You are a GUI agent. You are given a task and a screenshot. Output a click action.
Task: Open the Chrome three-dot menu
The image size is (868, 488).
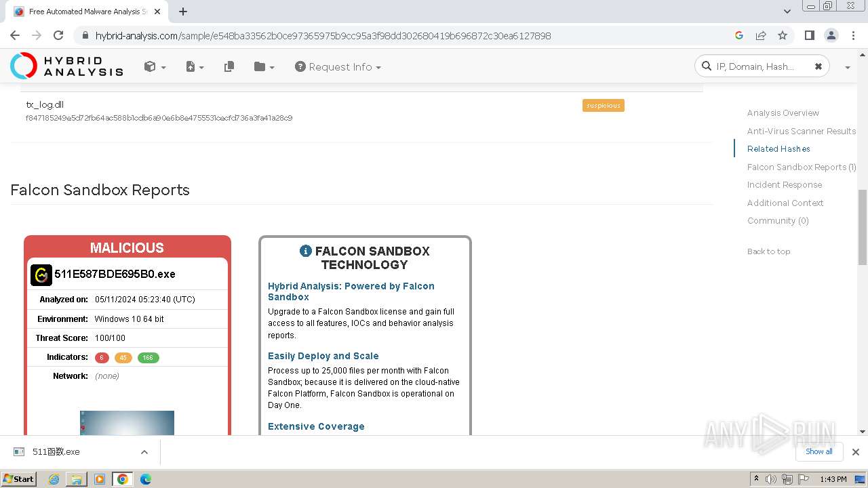[x=852, y=35]
